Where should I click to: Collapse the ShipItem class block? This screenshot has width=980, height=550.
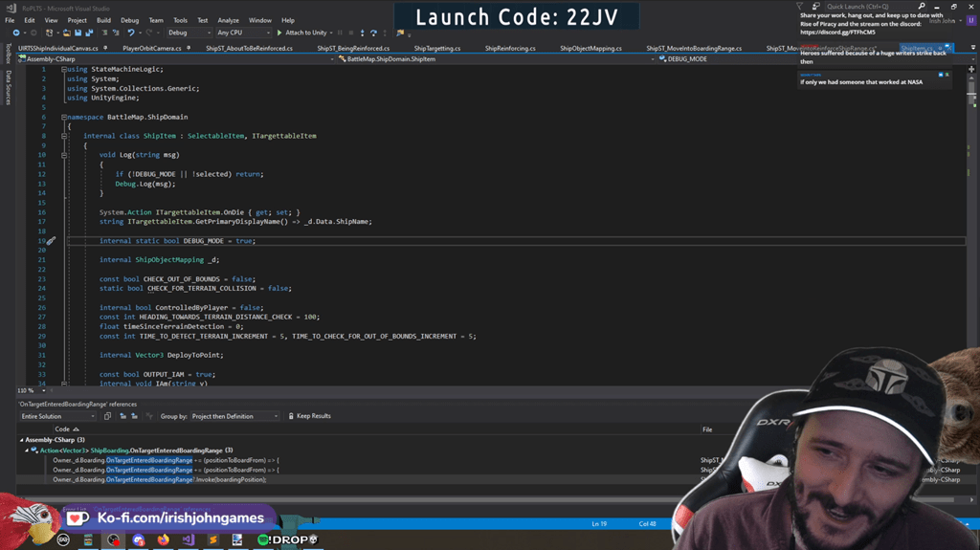click(x=64, y=136)
